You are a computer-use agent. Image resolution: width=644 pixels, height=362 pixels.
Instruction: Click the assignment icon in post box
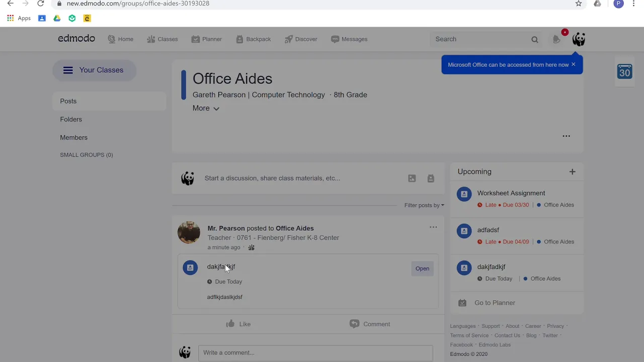(431, 178)
